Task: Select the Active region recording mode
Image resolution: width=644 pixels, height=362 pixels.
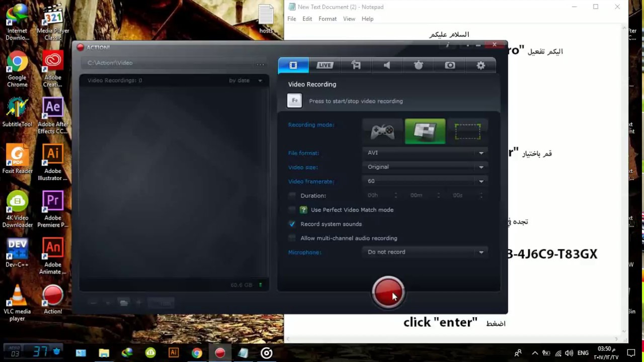Action: click(467, 132)
